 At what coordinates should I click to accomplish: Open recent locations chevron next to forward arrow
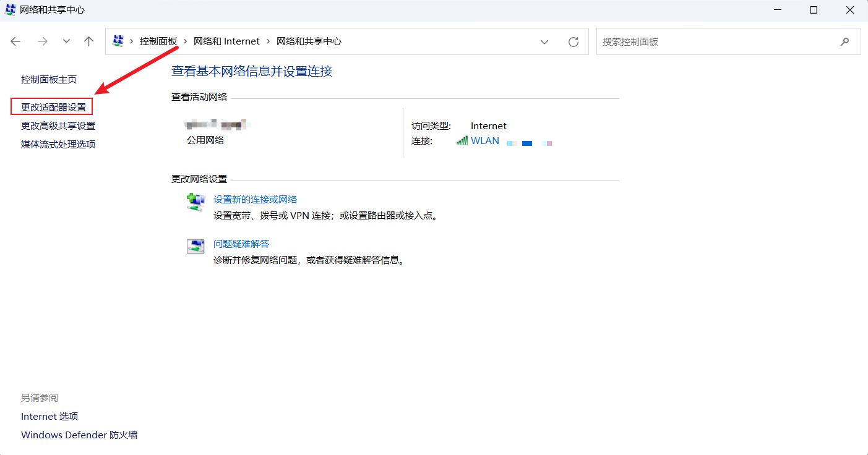(66, 41)
